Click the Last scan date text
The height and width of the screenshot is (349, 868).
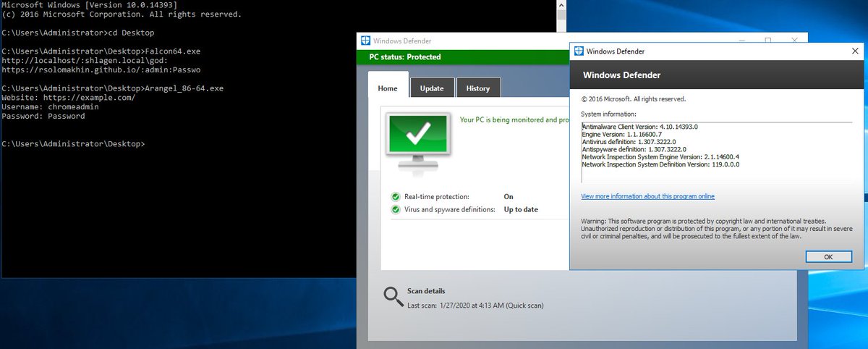[475, 306]
